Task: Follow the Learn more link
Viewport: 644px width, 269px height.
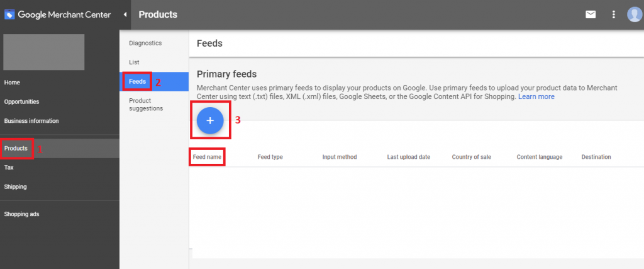Action: pyautogui.click(x=536, y=96)
